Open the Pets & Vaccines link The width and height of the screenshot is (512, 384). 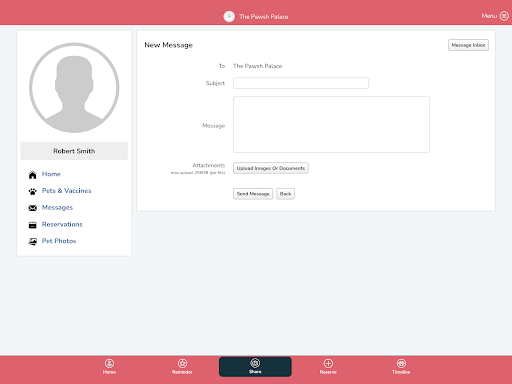66,191
